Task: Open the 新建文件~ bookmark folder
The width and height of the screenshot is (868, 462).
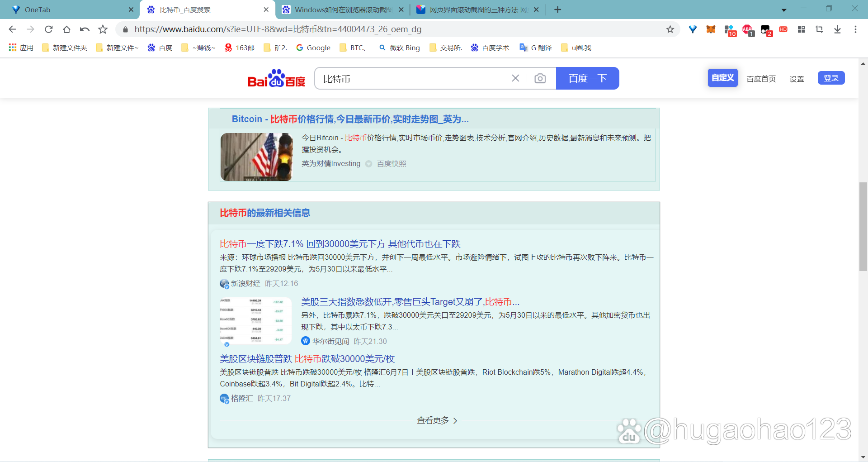Action: click(117, 48)
